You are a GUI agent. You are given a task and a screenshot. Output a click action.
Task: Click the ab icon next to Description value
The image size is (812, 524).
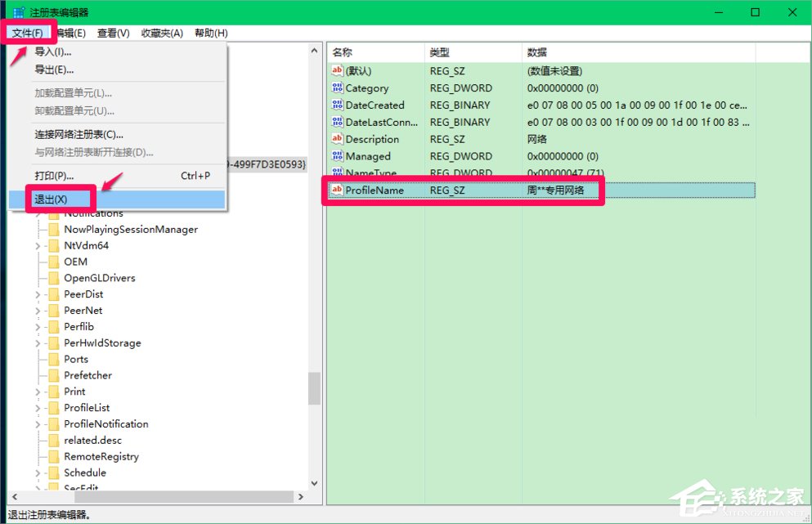click(x=337, y=139)
